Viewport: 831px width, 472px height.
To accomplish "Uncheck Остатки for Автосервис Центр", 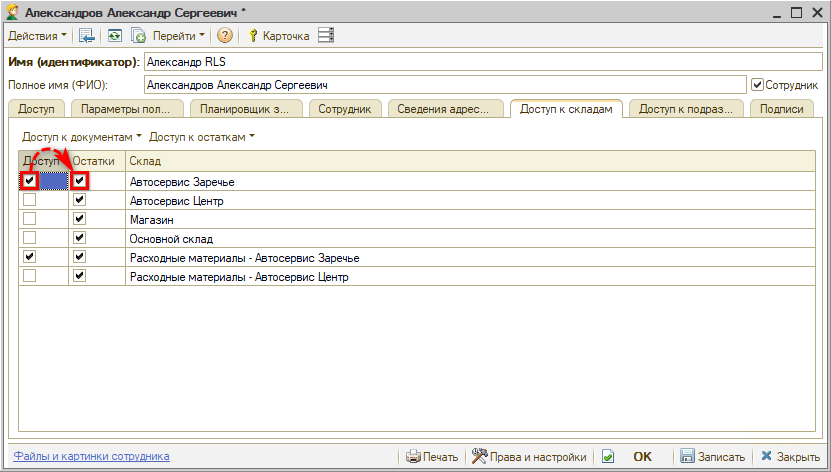I will pyautogui.click(x=80, y=200).
